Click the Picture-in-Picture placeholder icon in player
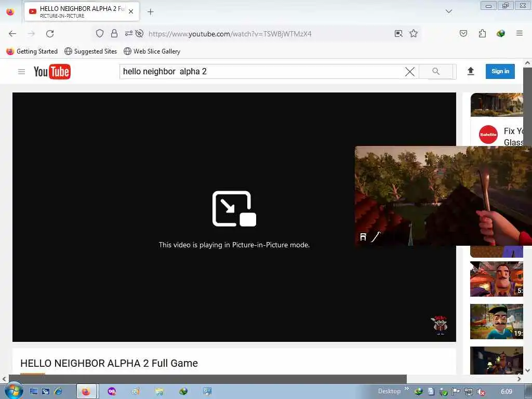Screen dimensions: 532x399 (x=234, y=208)
